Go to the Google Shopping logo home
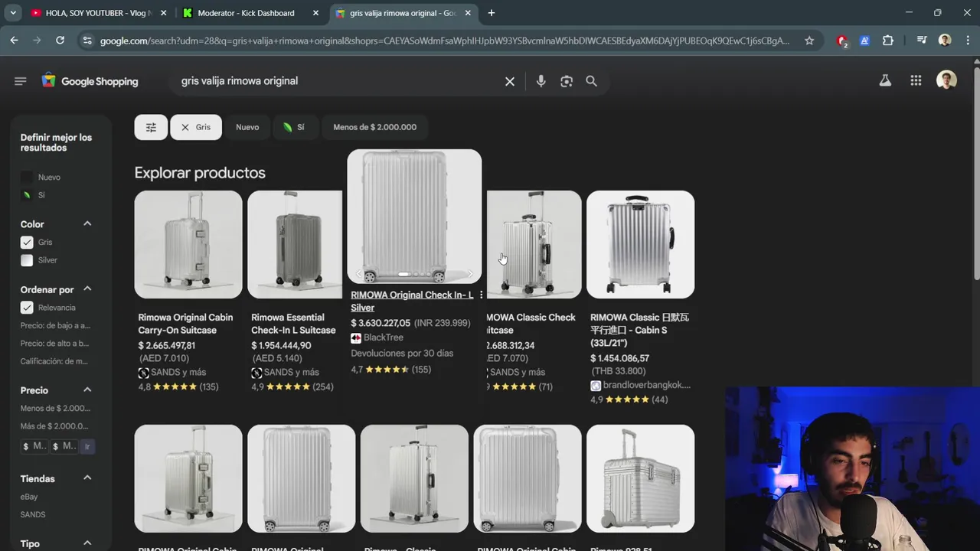 point(90,81)
